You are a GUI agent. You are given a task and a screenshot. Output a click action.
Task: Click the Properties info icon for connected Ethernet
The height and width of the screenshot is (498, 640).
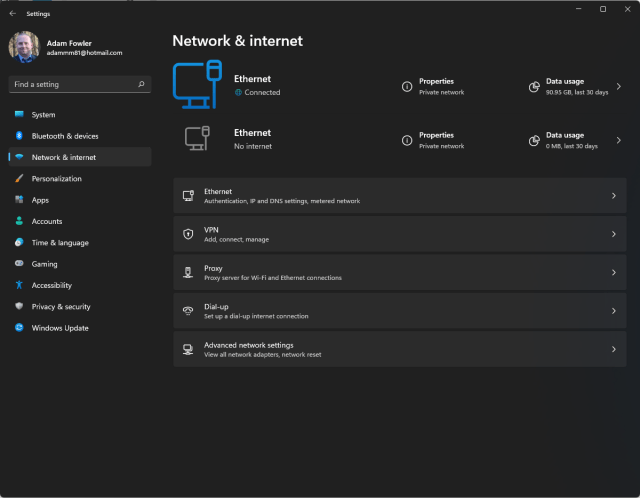pos(406,87)
